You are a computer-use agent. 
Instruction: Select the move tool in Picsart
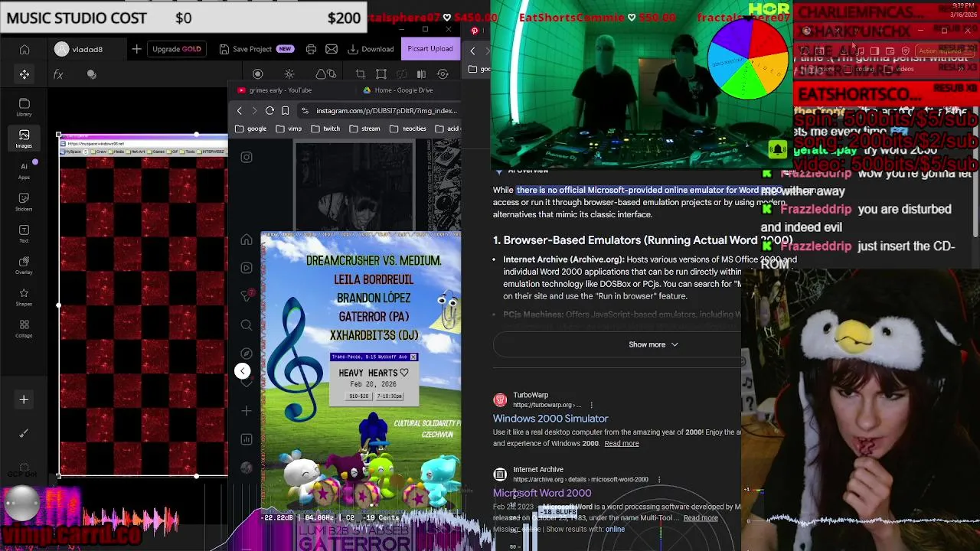coord(24,74)
